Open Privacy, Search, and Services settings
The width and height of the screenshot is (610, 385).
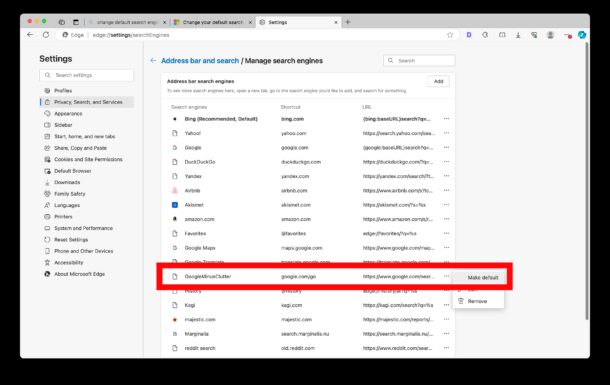click(87, 102)
